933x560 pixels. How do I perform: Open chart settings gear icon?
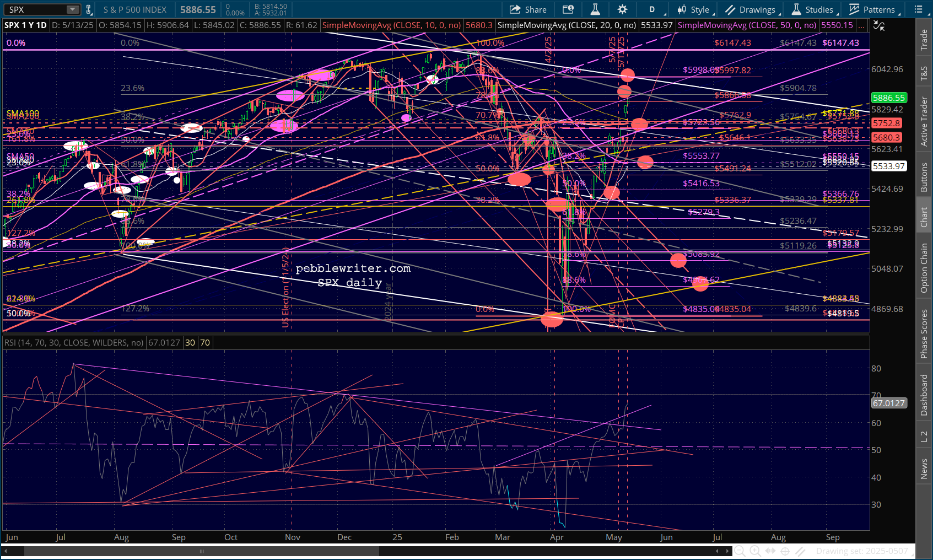coord(622,9)
